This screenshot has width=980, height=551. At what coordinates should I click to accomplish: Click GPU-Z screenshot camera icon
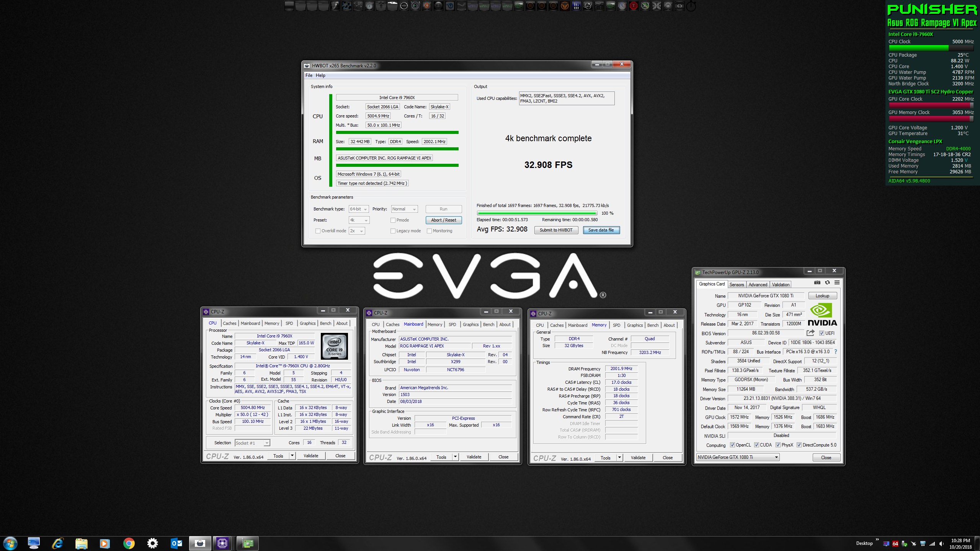click(x=817, y=283)
